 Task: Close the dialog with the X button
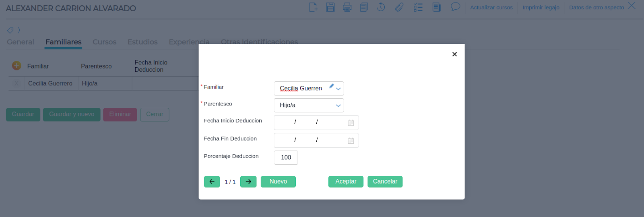tap(454, 54)
